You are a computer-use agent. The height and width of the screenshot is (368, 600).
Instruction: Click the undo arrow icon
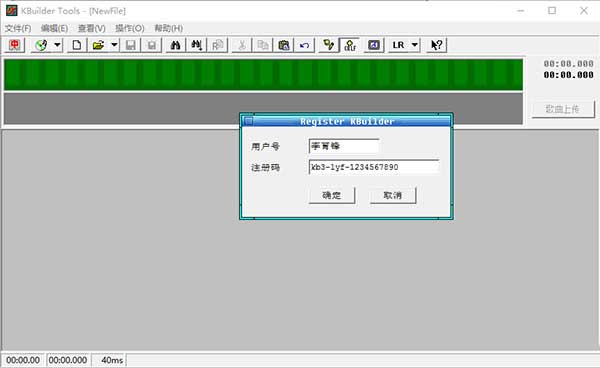[305, 45]
